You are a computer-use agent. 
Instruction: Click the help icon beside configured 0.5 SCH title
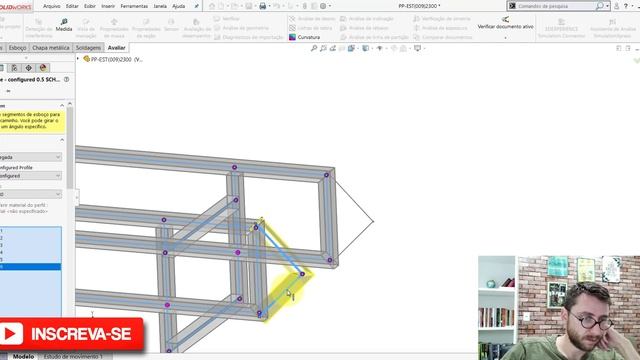(67, 80)
